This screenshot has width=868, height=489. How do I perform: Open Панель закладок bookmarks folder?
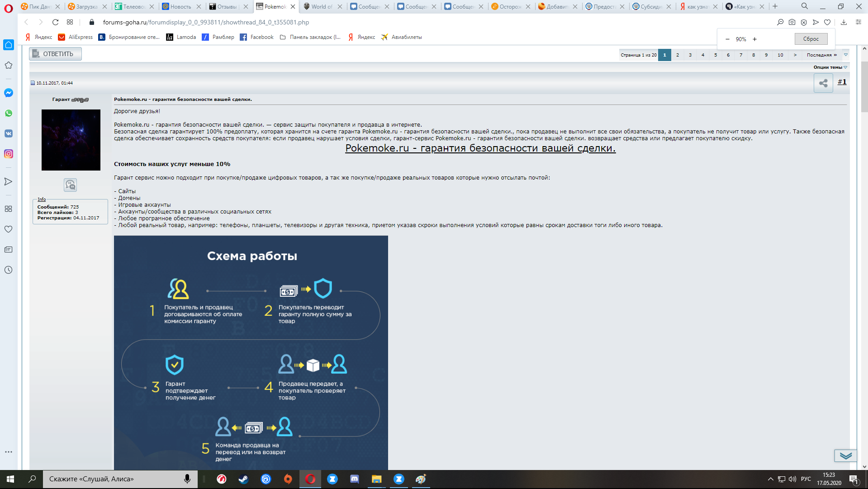tap(310, 37)
